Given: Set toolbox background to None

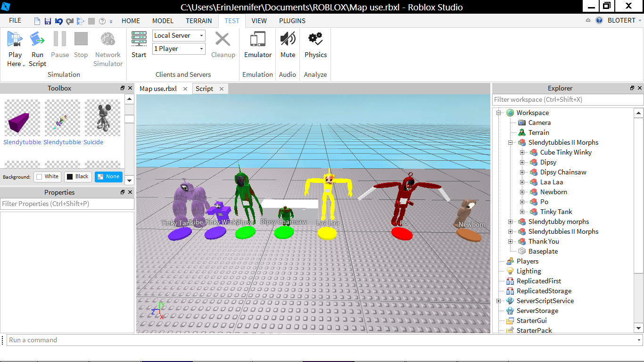Looking at the screenshot, I should [108, 177].
